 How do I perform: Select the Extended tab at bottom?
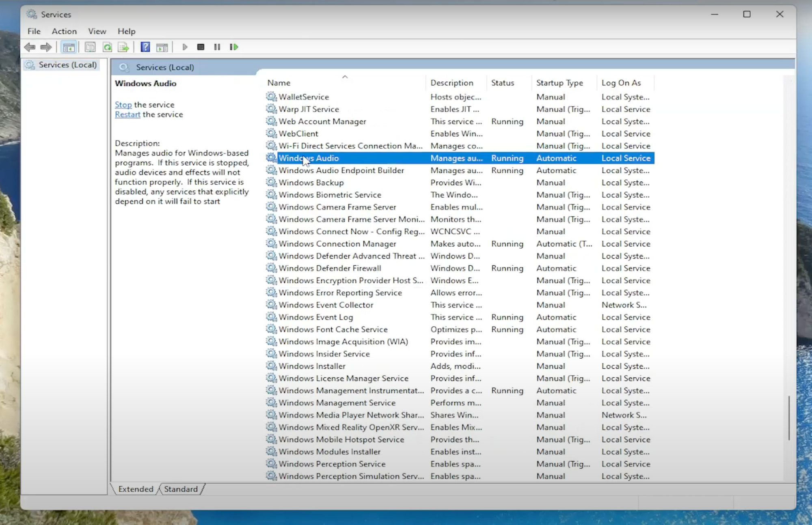(136, 488)
